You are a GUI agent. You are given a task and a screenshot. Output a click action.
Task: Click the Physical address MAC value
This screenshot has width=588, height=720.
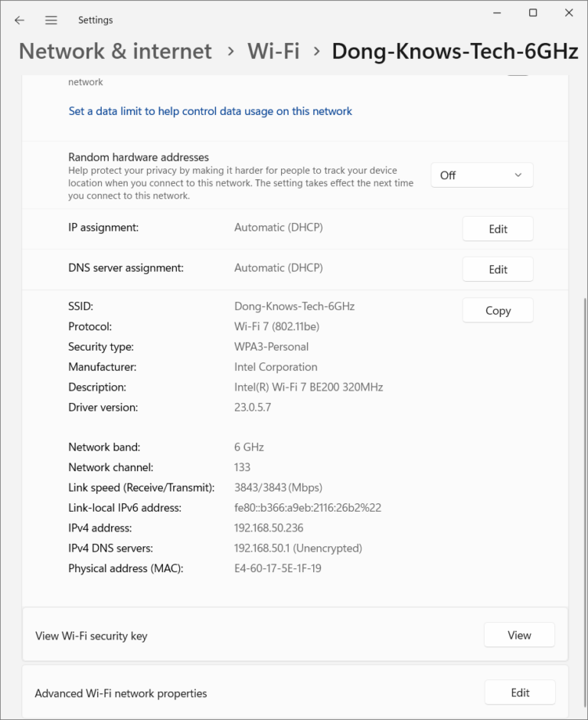(x=277, y=568)
